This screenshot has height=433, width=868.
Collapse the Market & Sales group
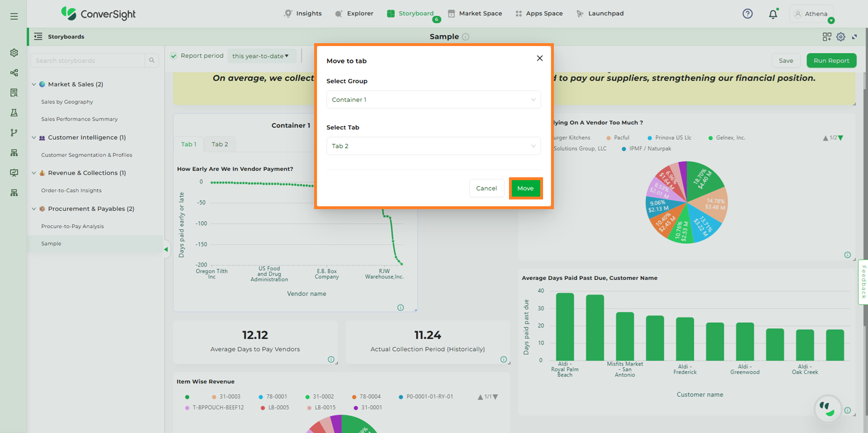(34, 85)
